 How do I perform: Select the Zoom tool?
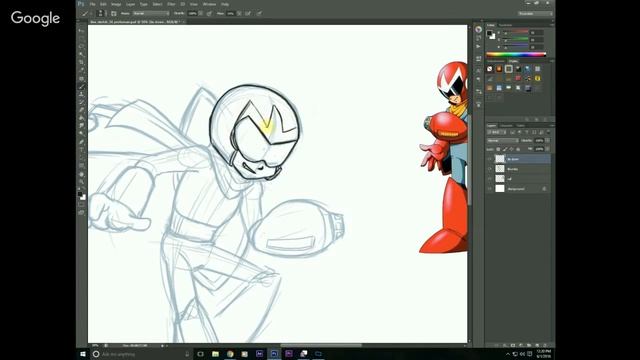(x=82, y=182)
